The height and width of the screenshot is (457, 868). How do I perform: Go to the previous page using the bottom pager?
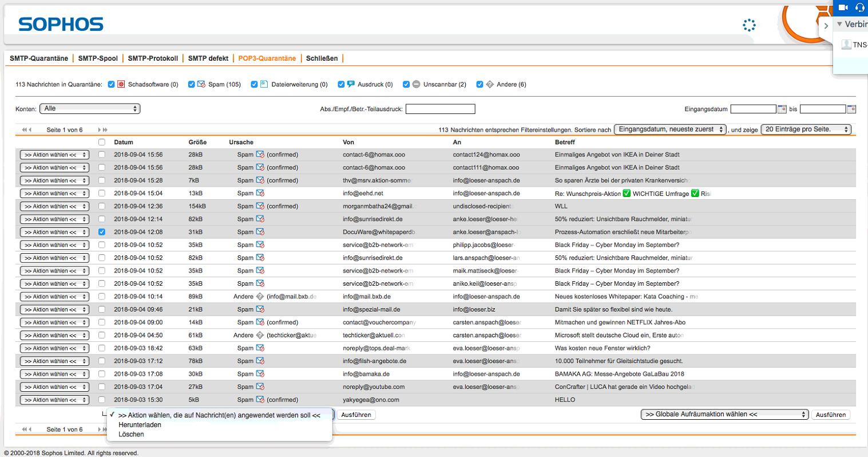[30, 430]
